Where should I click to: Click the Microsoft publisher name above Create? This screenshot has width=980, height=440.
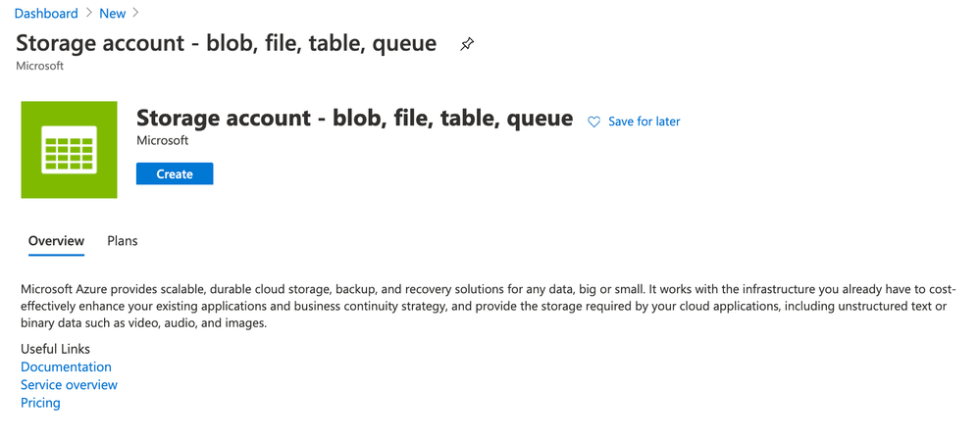click(x=162, y=141)
